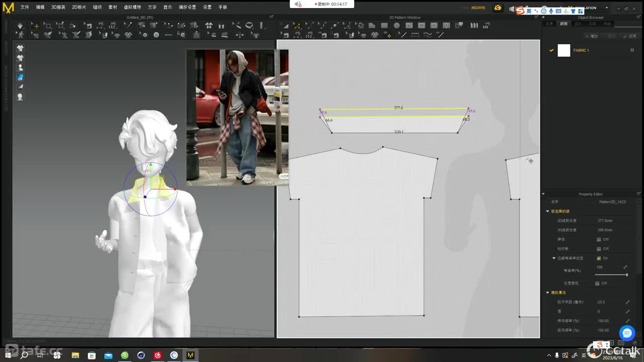Open Windows search on taskbar
The width and height of the screenshot is (644, 362).
pos(24,355)
